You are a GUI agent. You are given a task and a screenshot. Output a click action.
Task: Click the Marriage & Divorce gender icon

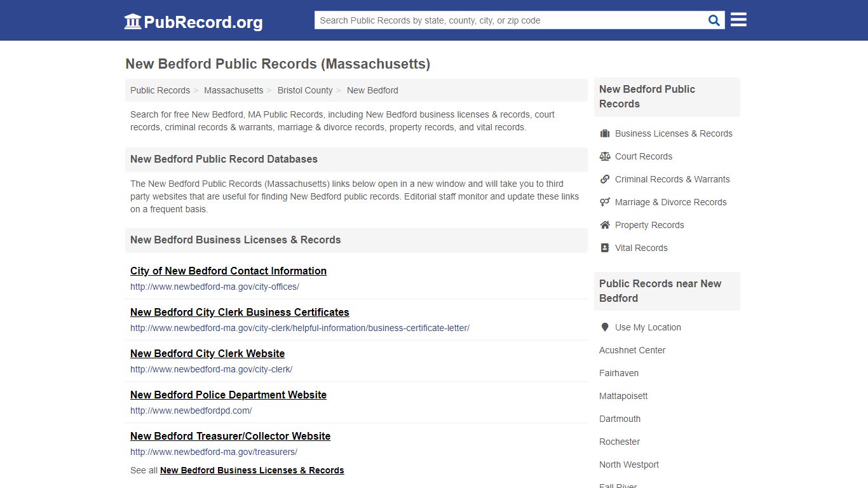tap(605, 202)
